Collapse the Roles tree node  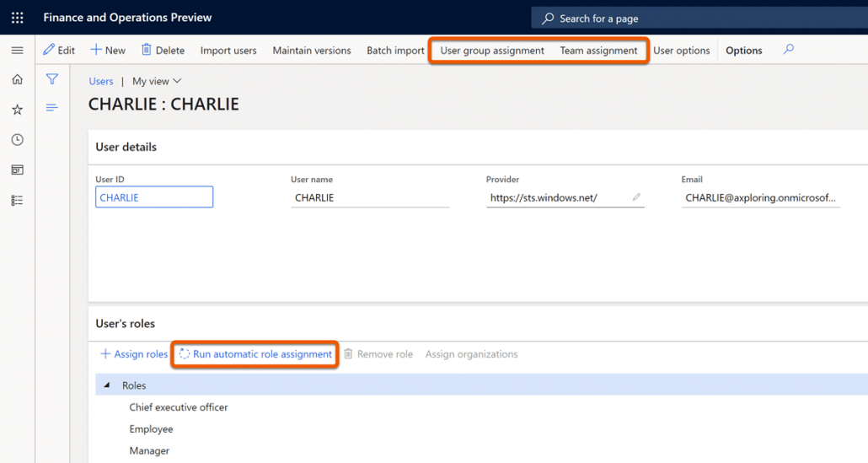107,385
